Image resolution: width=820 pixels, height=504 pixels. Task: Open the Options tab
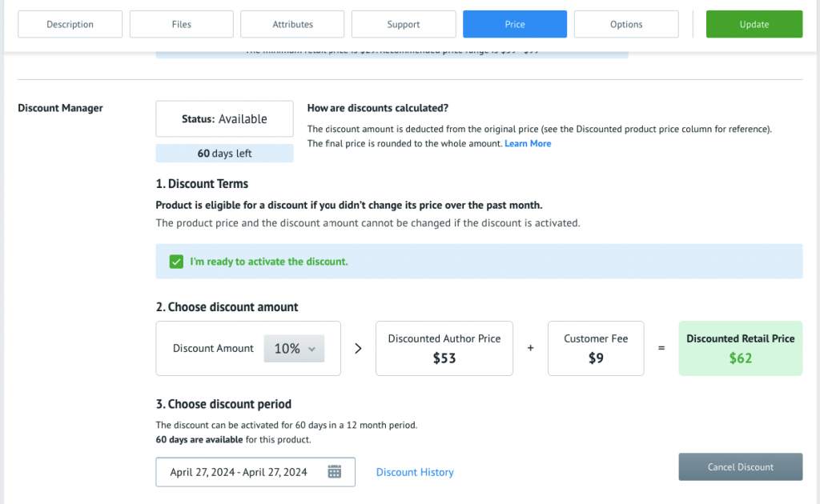click(x=626, y=24)
